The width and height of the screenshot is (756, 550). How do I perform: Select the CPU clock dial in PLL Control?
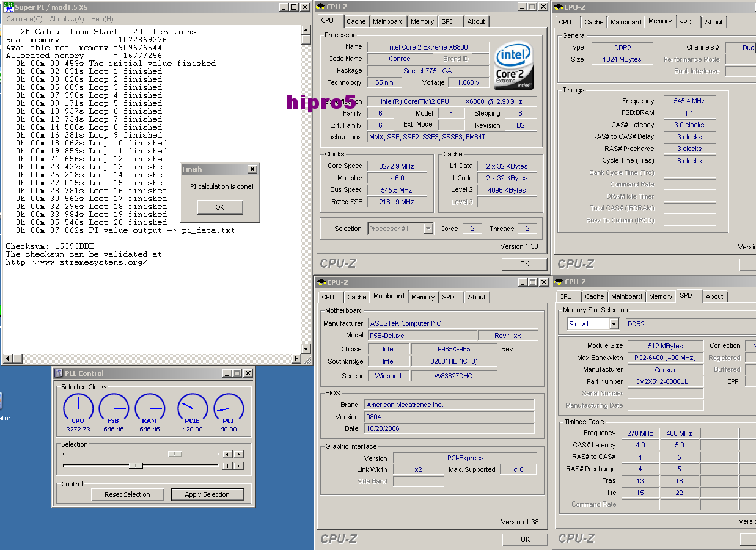tap(78, 408)
